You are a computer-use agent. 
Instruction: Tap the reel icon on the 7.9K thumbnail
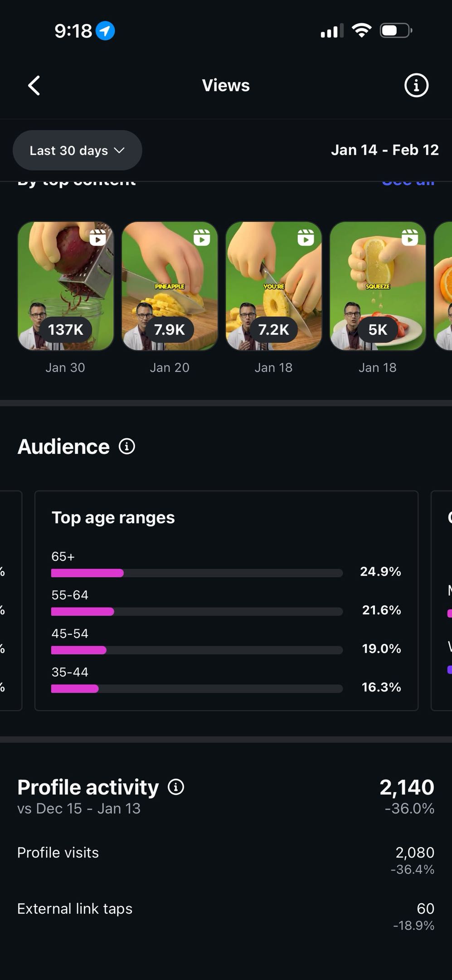click(x=202, y=237)
